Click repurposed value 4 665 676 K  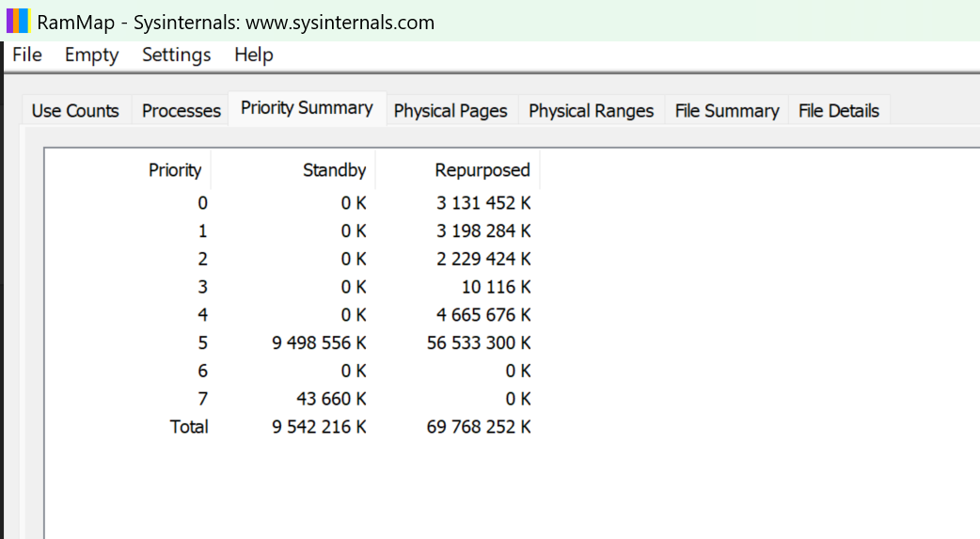tap(483, 315)
